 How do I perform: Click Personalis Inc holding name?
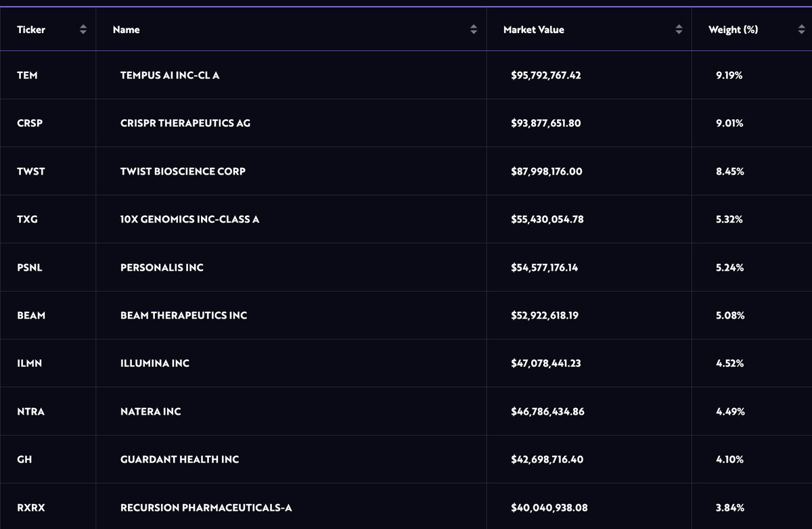click(x=162, y=267)
